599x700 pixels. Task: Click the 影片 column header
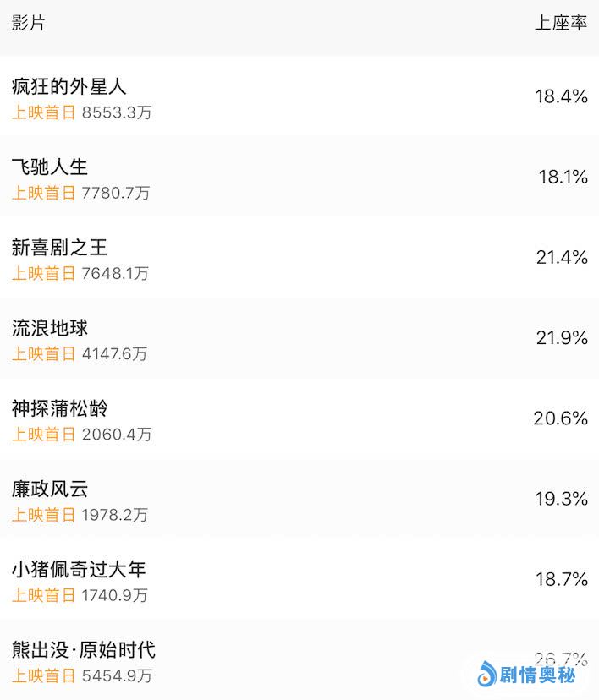coord(29,23)
